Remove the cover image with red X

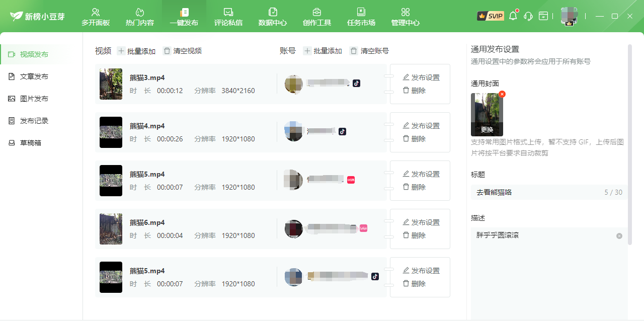pos(502,94)
